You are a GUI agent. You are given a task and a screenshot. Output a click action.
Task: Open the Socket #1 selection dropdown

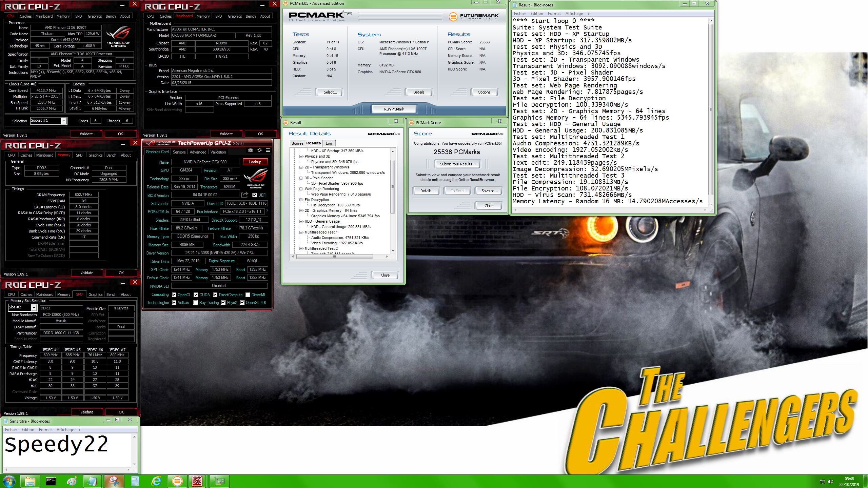coord(63,121)
